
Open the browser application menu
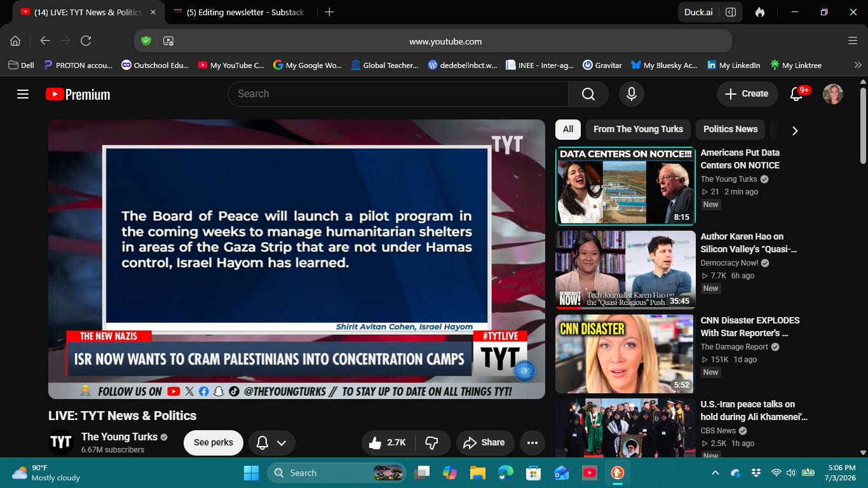click(x=853, y=41)
